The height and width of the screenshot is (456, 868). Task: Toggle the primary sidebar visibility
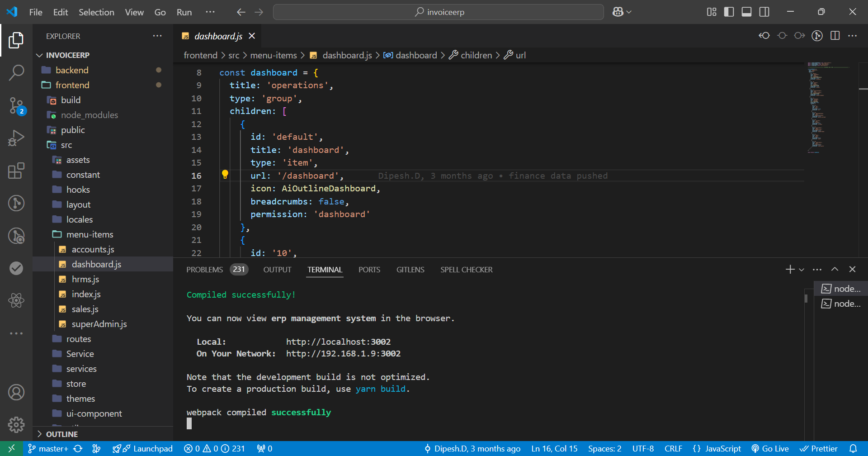(729, 12)
